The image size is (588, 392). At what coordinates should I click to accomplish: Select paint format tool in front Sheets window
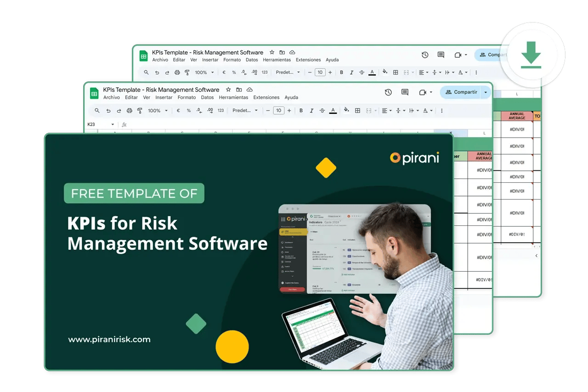point(140,111)
